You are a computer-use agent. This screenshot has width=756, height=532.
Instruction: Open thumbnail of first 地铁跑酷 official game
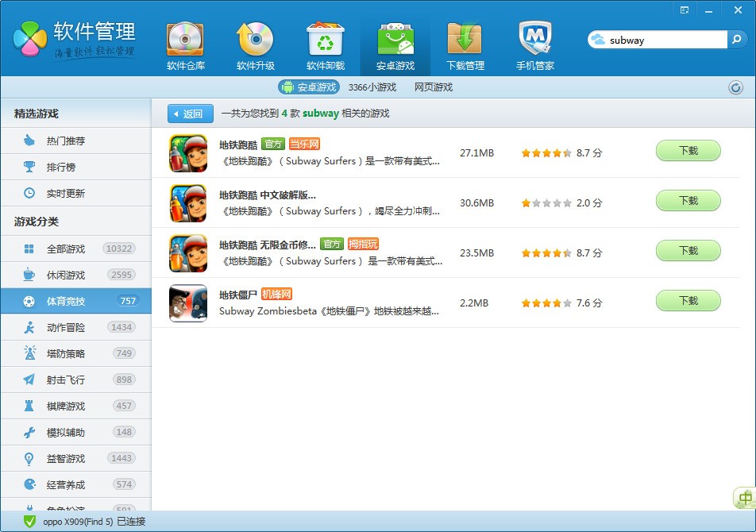188,152
